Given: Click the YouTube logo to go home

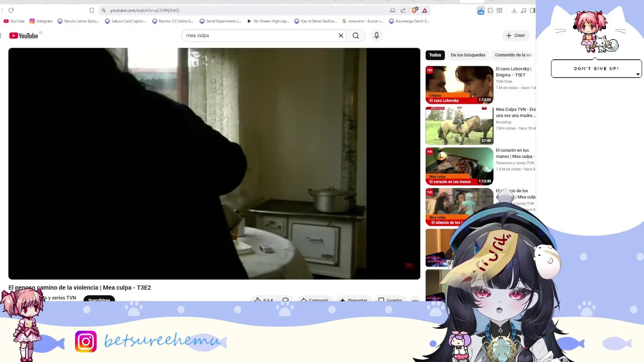Looking at the screenshot, I should 24,36.
